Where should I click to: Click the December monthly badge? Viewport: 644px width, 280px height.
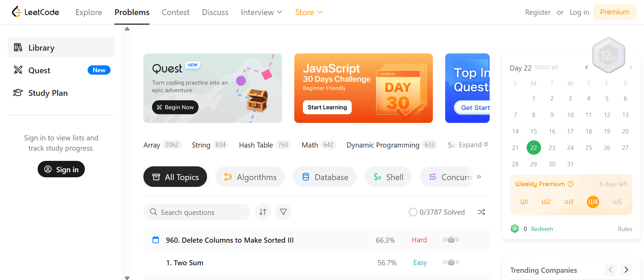tap(608, 55)
